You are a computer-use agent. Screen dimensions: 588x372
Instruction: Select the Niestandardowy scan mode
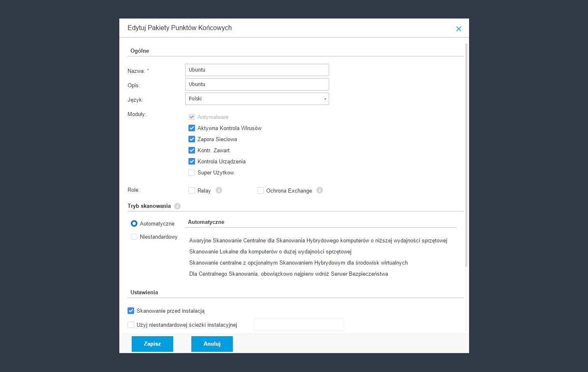(134, 237)
